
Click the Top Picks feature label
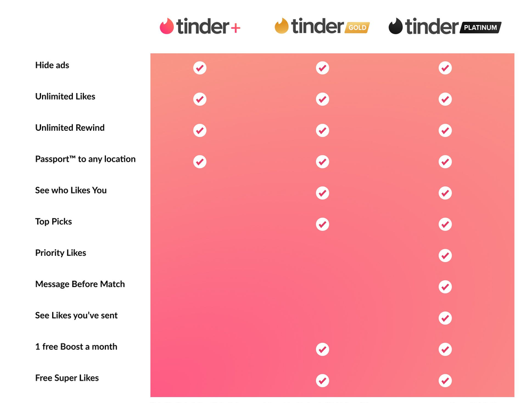[53, 222]
